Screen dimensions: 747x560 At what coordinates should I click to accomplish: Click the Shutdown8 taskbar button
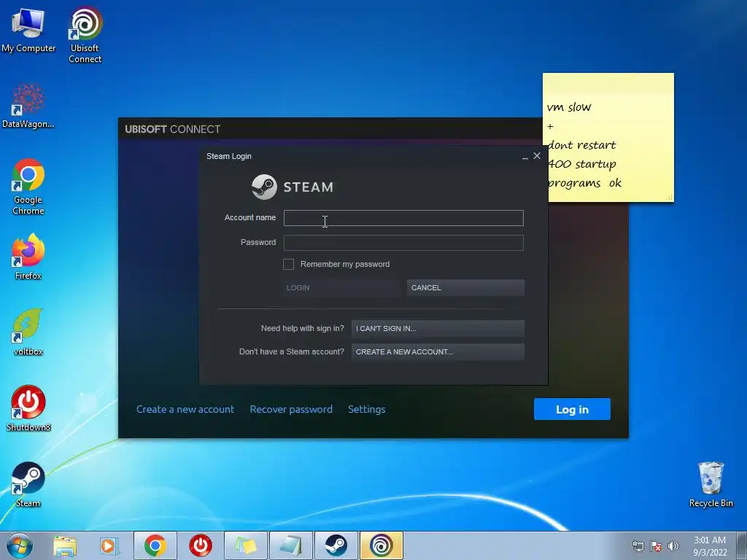(x=201, y=545)
